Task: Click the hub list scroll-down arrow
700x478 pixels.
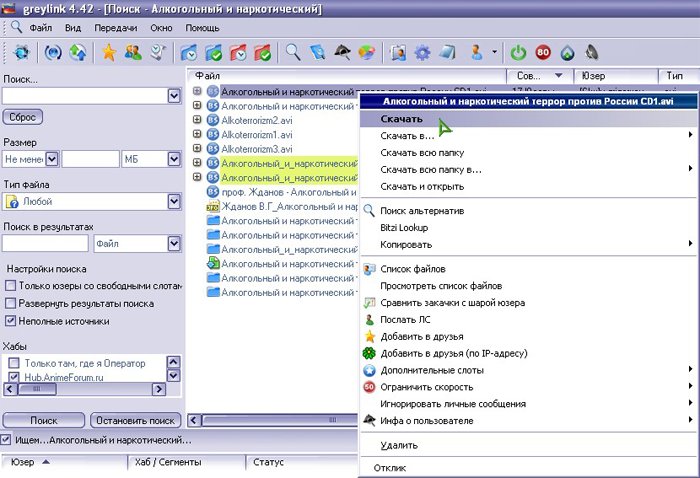Action: coord(173,376)
